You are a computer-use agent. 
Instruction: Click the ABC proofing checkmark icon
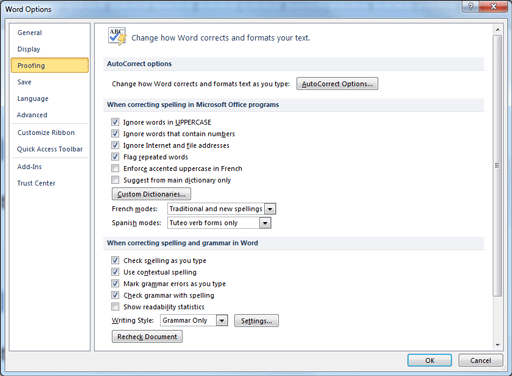click(117, 36)
